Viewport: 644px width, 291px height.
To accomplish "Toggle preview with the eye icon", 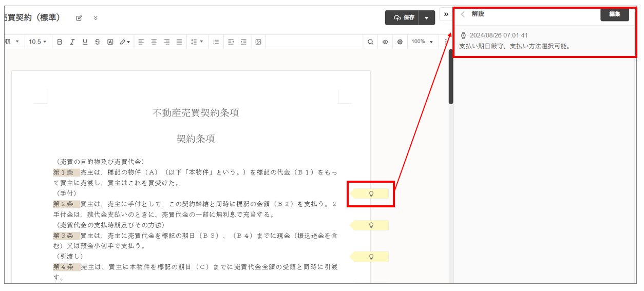I will [x=385, y=42].
